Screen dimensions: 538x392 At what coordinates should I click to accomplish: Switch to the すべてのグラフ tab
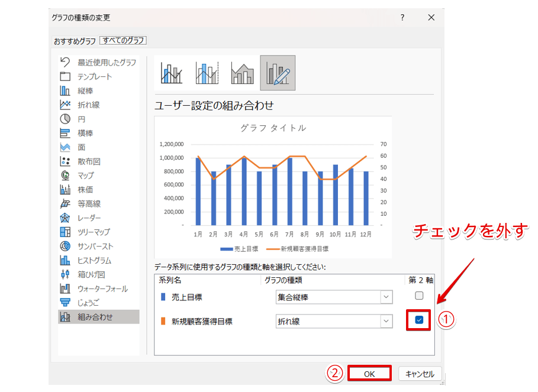click(123, 41)
